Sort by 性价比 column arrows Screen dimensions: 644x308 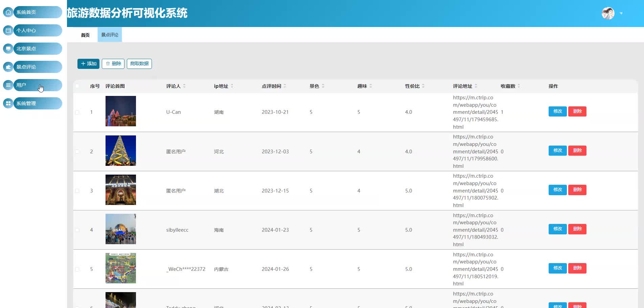(x=423, y=86)
